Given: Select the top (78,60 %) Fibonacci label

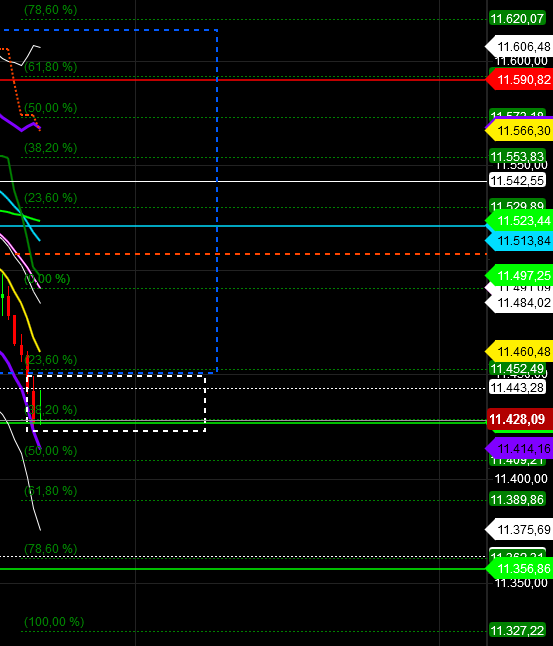Looking at the screenshot, I should (51, 10).
